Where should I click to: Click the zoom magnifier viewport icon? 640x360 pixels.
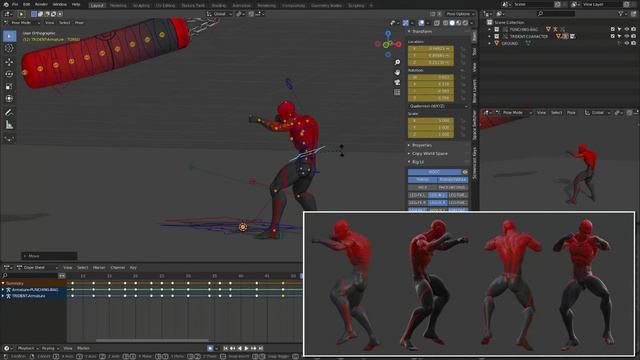click(397, 62)
